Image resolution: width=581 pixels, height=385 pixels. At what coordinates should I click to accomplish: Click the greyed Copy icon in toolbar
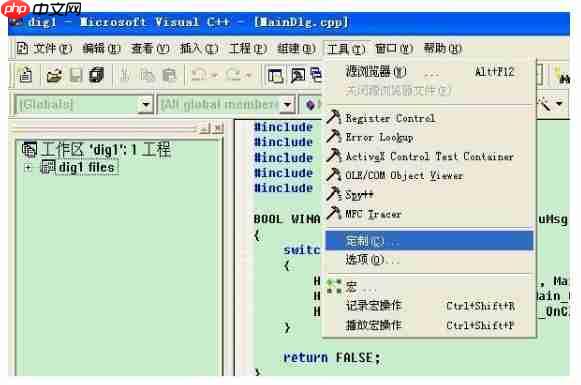(x=147, y=76)
